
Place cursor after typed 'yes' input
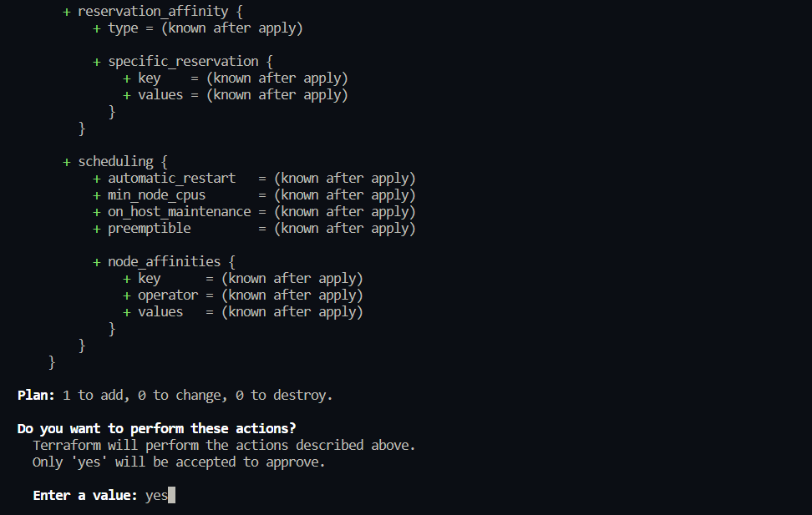point(168,495)
